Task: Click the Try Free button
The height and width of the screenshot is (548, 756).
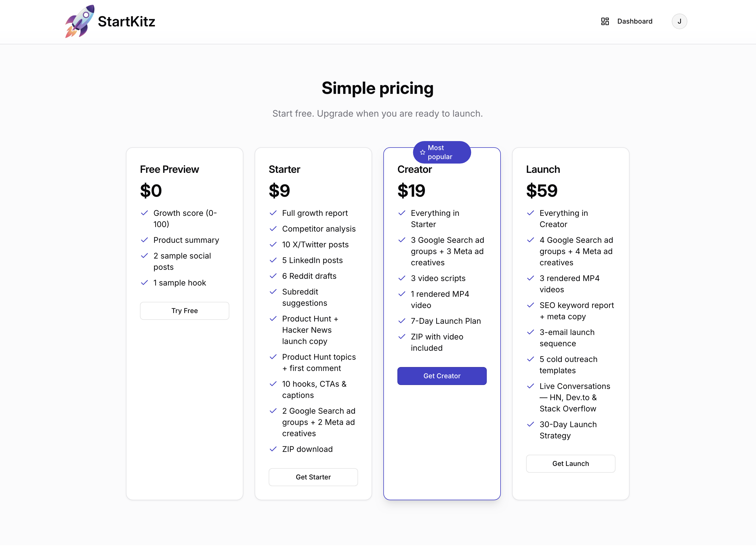Action: 184,310
